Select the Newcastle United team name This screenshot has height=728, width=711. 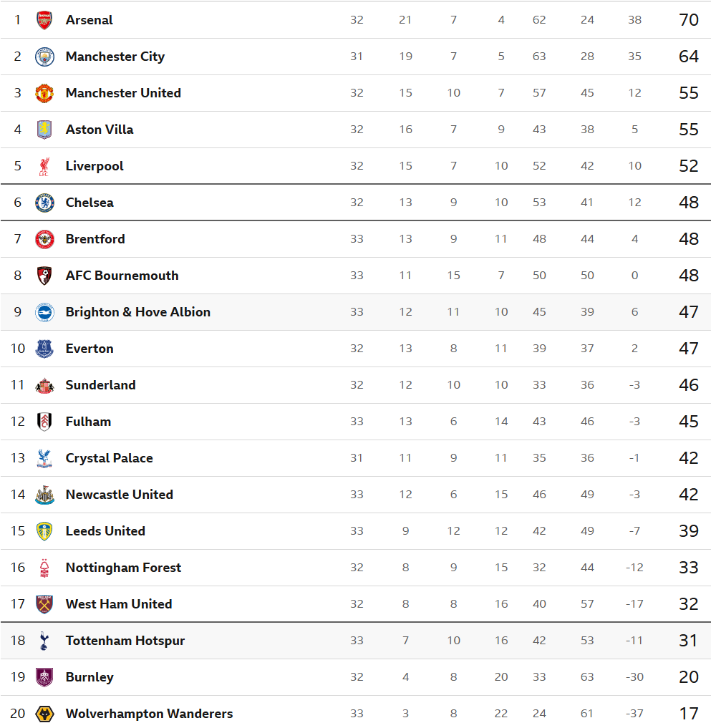click(x=119, y=495)
